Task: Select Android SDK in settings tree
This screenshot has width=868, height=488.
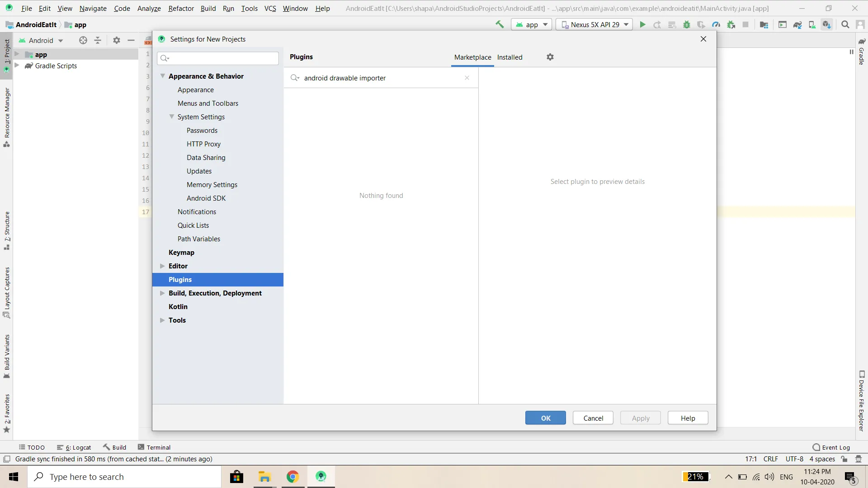Action: tap(206, 198)
